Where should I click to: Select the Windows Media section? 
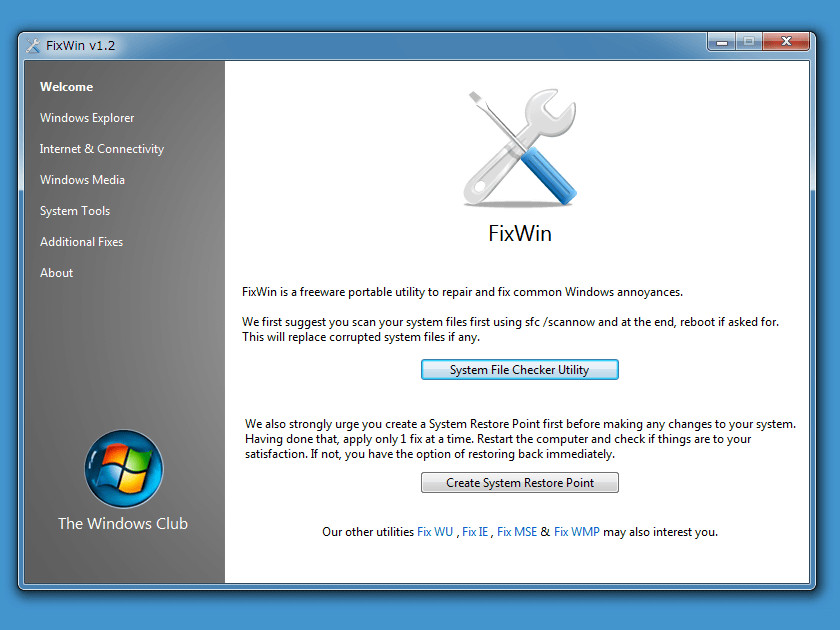pyautogui.click(x=82, y=180)
